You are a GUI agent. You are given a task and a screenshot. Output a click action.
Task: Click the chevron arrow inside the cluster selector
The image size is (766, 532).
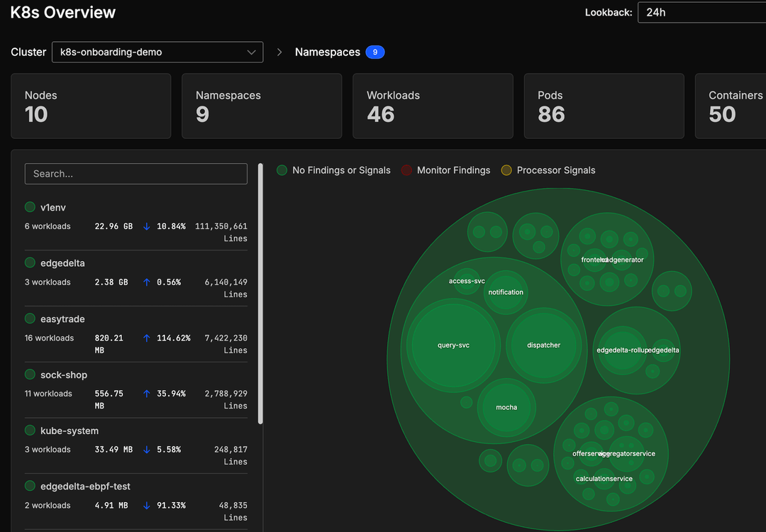pyautogui.click(x=251, y=52)
